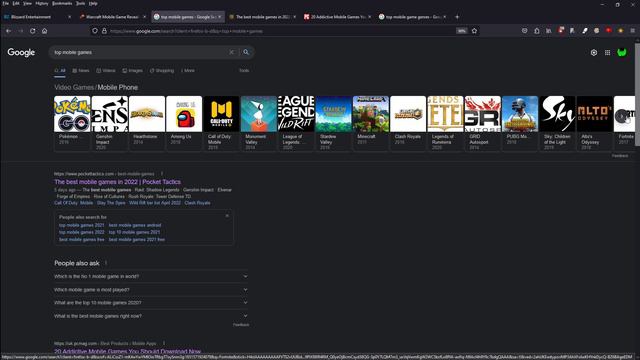The image size is (640, 360).
Task: Open the Firefox hamburger application menu
Action: tap(633, 31)
